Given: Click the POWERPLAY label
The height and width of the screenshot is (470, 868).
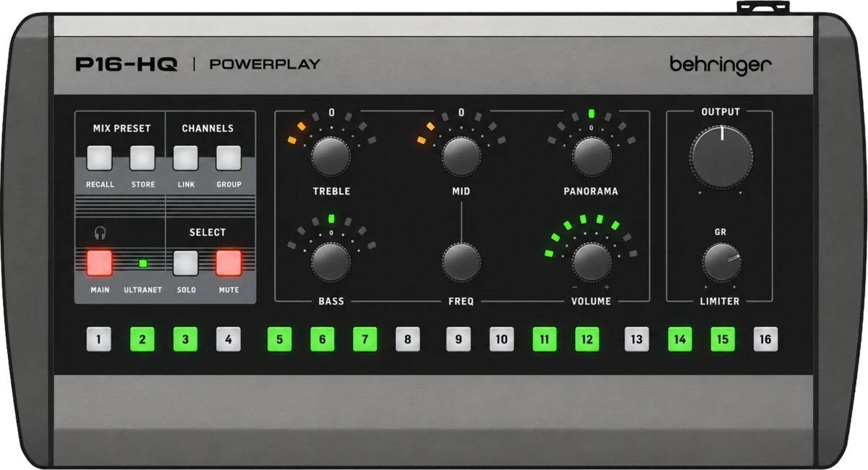Looking at the screenshot, I should pos(265,64).
